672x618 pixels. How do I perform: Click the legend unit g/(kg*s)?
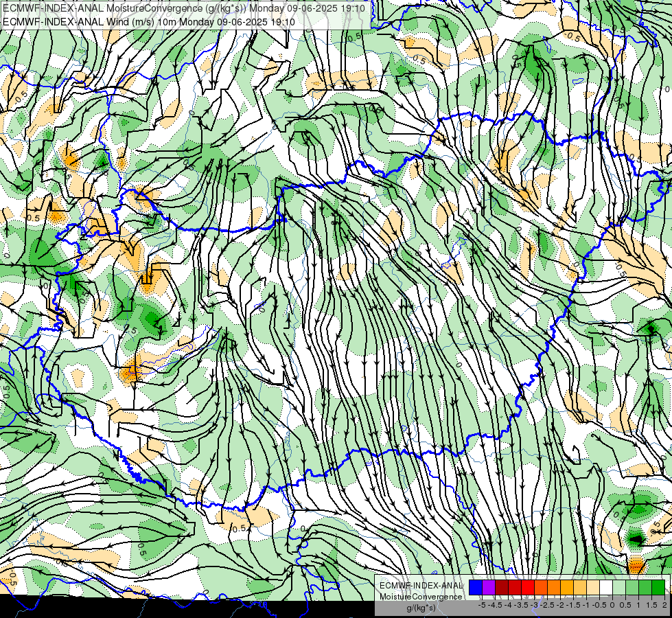pos(421,608)
